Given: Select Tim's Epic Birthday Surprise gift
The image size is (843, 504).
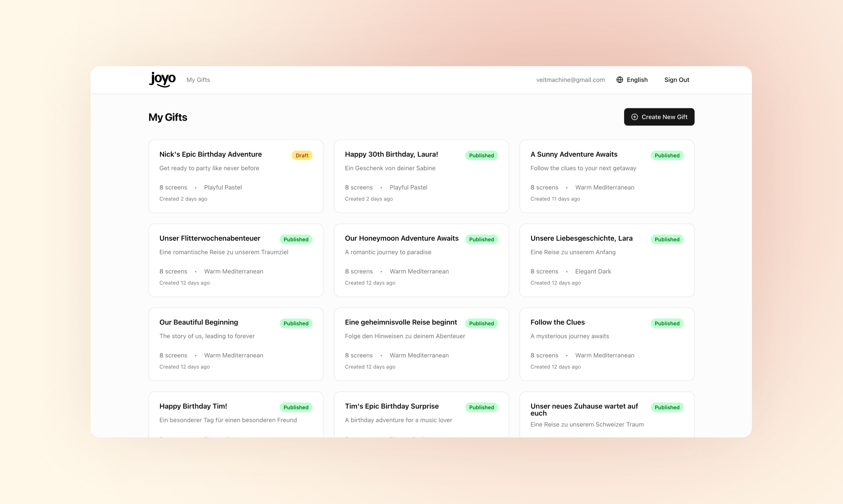Looking at the screenshot, I should pos(392,406).
